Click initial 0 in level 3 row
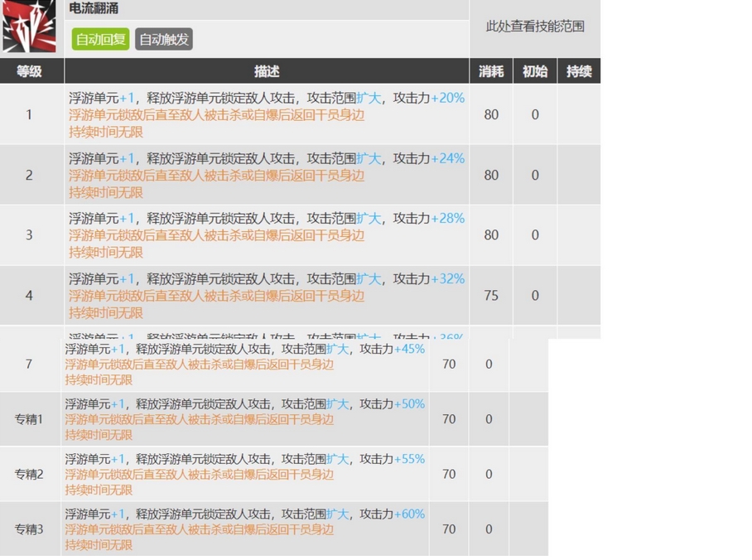Image resolution: width=752 pixels, height=560 pixels. 535,235
